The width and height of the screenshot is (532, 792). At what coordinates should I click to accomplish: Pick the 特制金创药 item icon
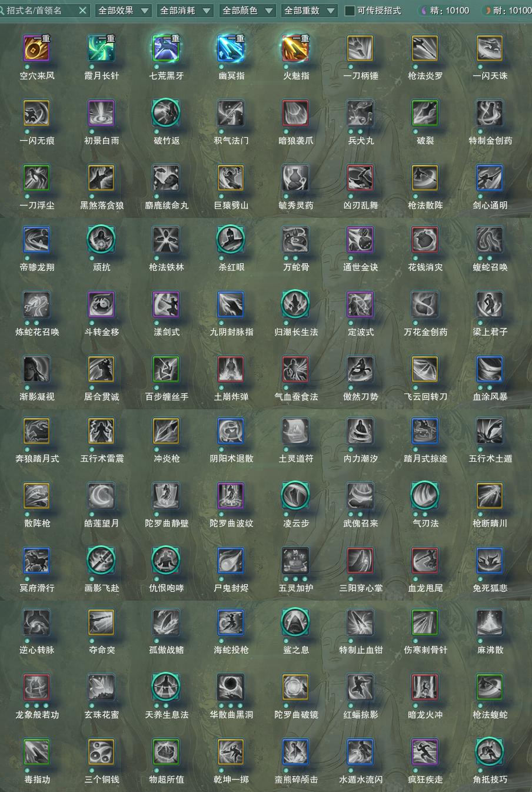click(490, 112)
